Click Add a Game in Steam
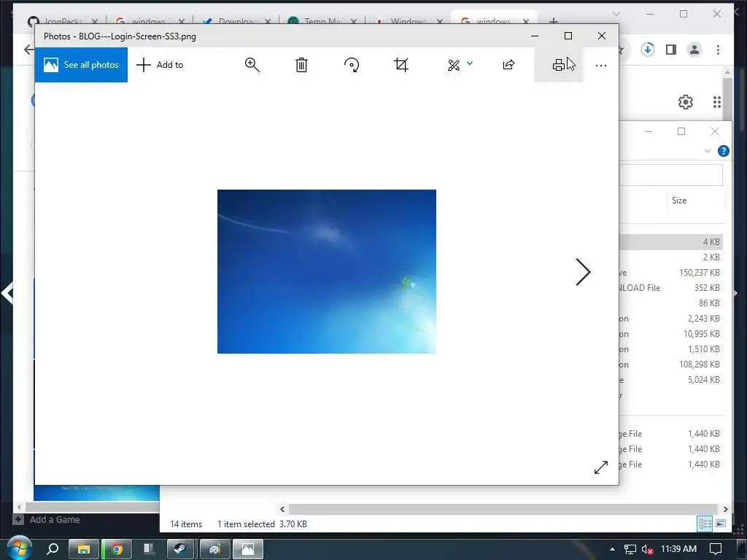Image resolution: width=747 pixels, height=560 pixels. coord(47,519)
